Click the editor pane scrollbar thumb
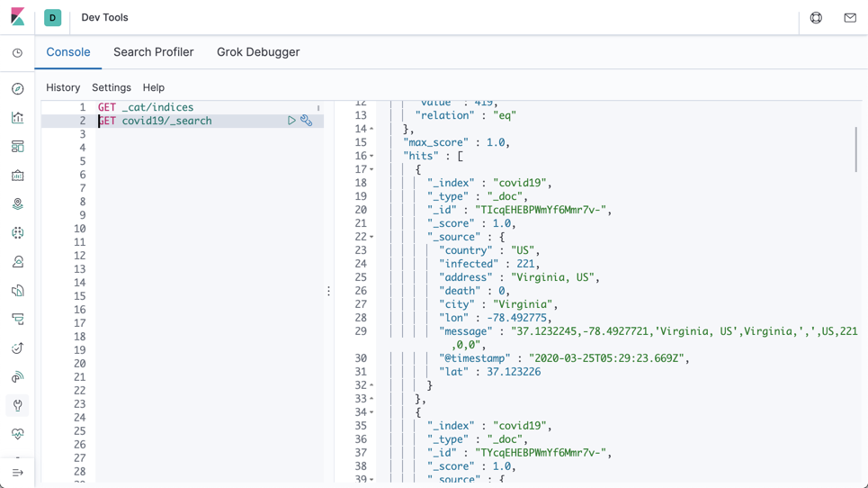Screen dimensions: 868x488 pos(318,108)
